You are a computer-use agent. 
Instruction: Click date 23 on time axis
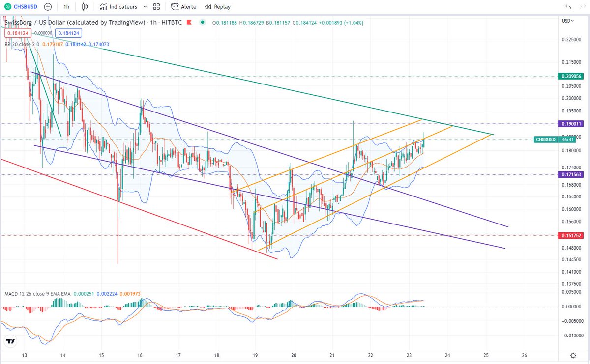click(409, 355)
